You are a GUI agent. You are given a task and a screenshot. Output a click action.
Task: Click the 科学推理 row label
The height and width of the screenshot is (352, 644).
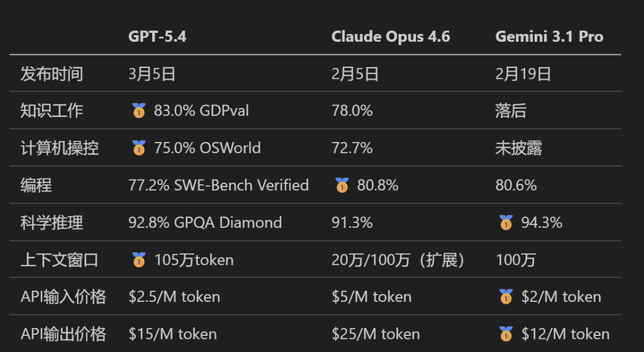(52, 223)
